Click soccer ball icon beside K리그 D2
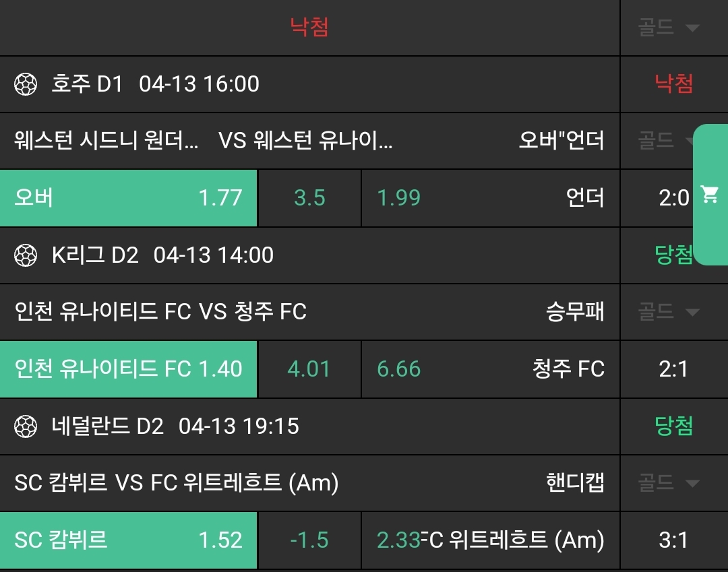This screenshot has height=572, width=728. [x=26, y=255]
